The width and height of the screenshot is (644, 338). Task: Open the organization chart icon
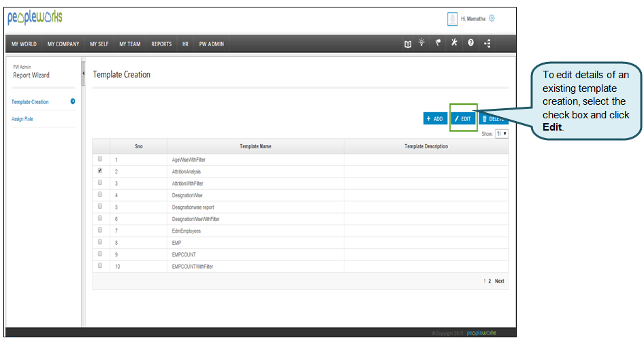(x=487, y=44)
